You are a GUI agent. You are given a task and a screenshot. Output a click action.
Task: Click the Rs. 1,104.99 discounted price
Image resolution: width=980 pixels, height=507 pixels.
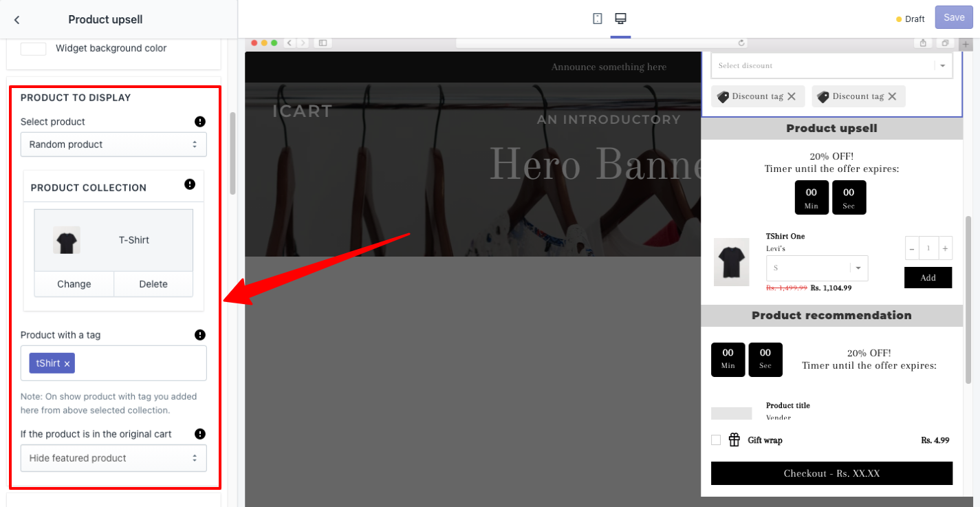pos(831,288)
